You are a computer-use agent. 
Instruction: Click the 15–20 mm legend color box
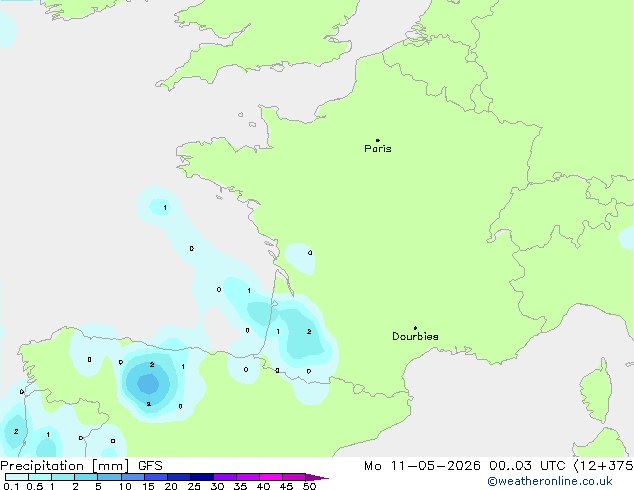pos(156,477)
